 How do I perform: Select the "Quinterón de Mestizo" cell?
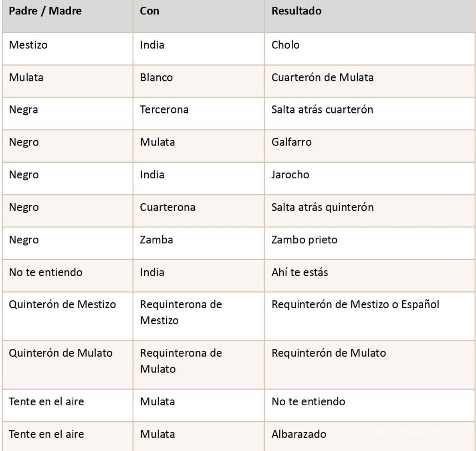tap(62, 305)
